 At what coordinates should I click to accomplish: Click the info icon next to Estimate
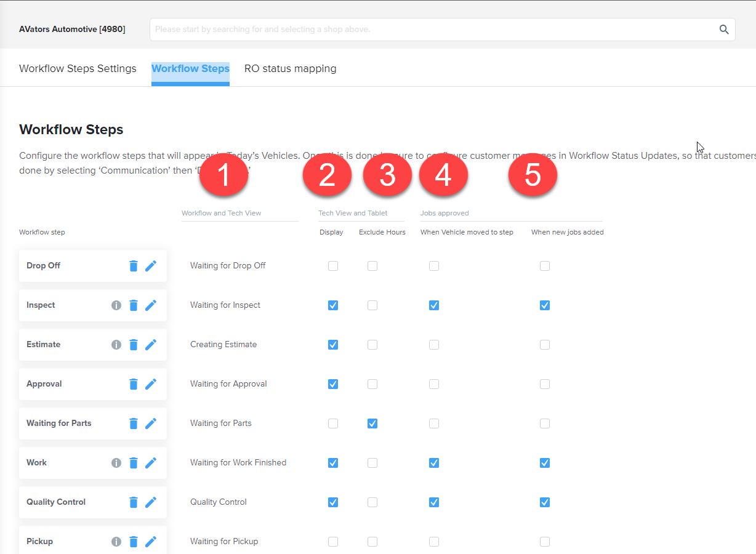[x=116, y=344]
